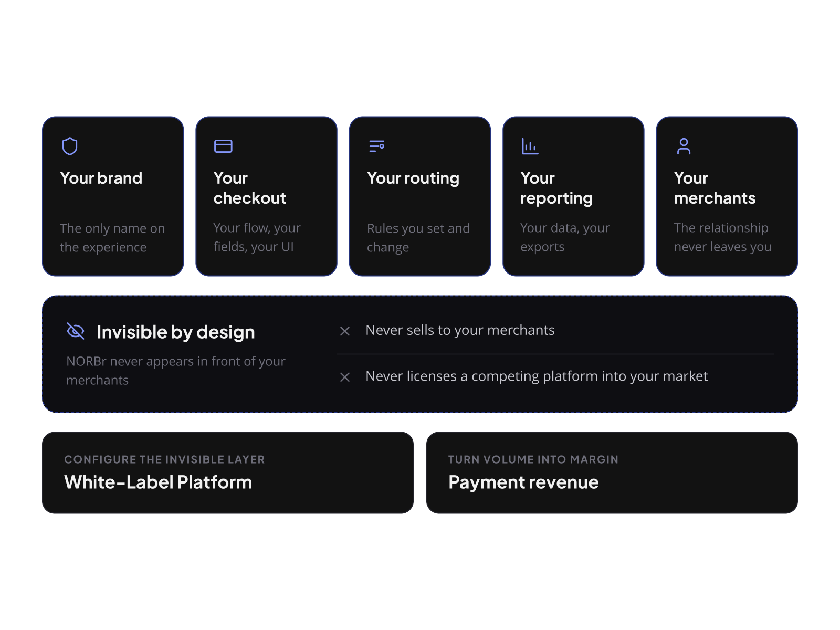
Task: Click the shield icon above Your brand
Action: tap(70, 146)
